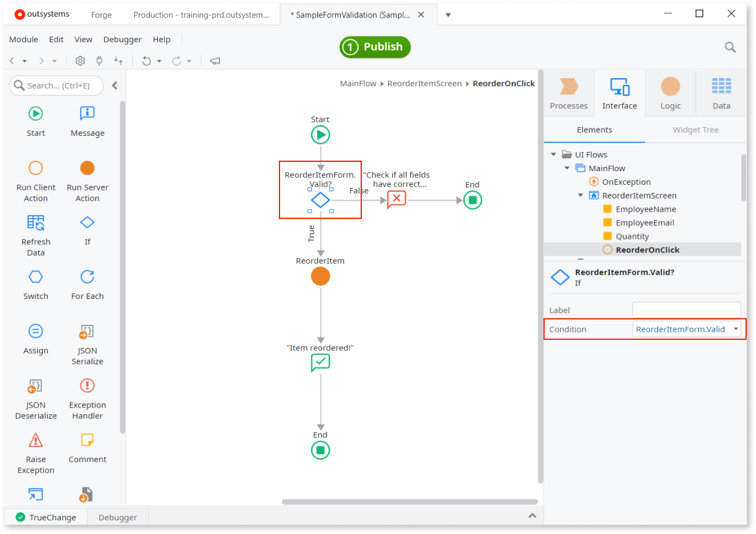
Task: Select the Raise Exception tool
Action: [35, 453]
